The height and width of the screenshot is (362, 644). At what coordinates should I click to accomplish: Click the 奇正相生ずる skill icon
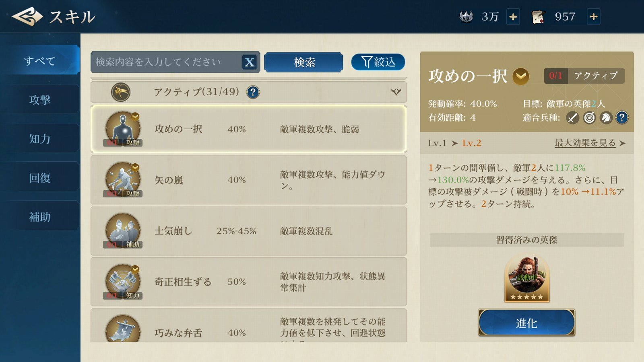(123, 282)
